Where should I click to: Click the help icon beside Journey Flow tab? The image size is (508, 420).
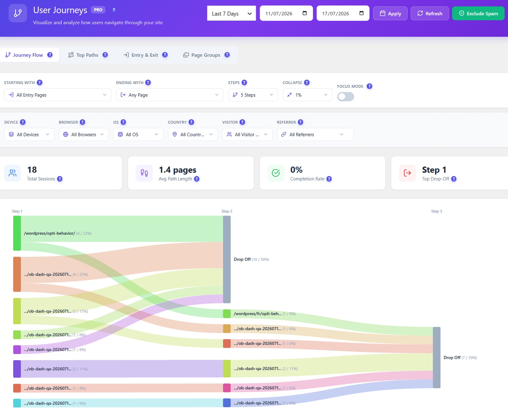click(50, 55)
